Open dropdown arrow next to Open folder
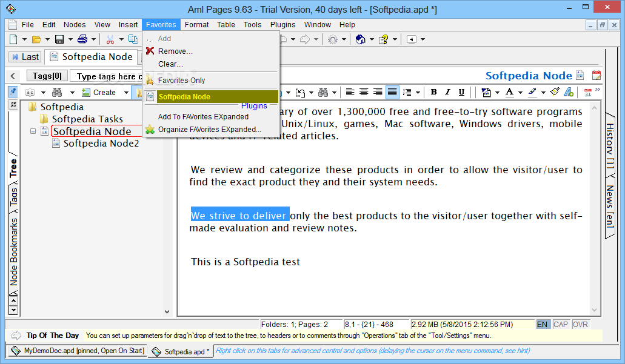The height and width of the screenshot is (364, 625). point(47,39)
